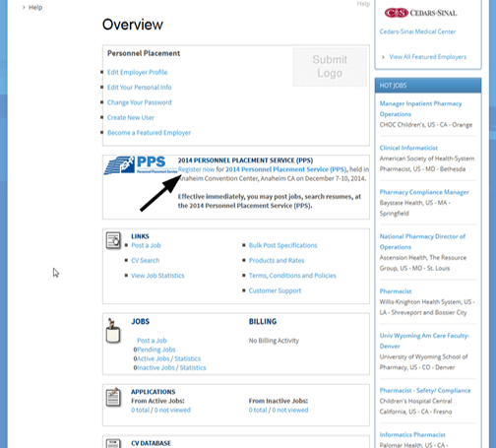Open the Edit Employer Profile link
Screen dimensions: 496x448
point(137,72)
